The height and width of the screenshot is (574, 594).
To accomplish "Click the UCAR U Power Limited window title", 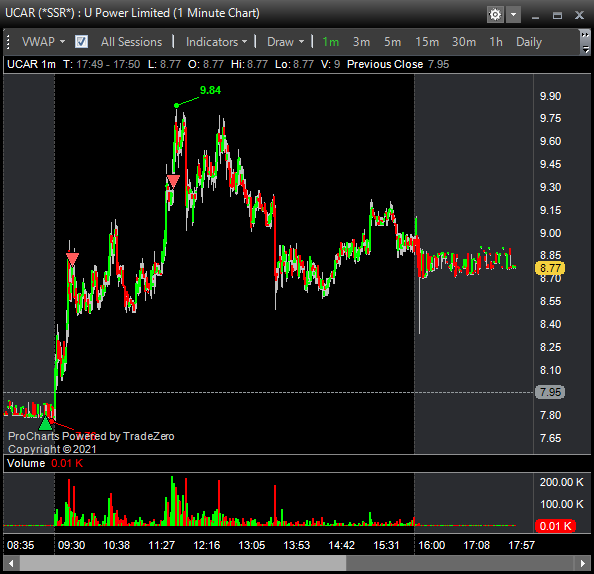I will tap(132, 13).
